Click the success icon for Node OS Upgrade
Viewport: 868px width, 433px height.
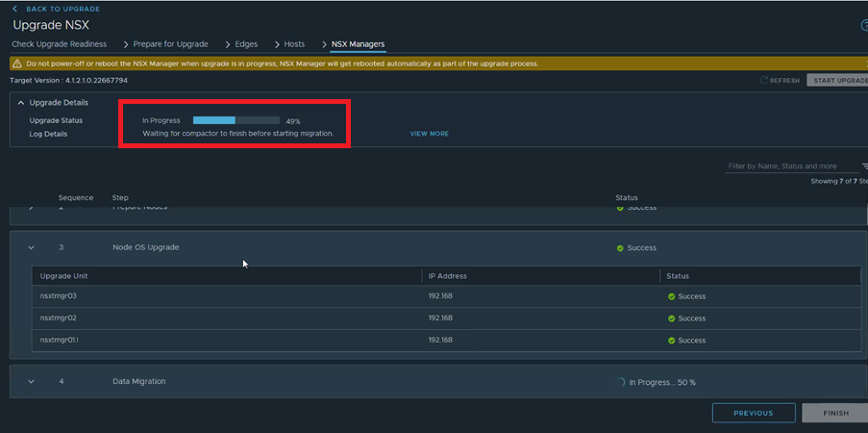(x=620, y=248)
